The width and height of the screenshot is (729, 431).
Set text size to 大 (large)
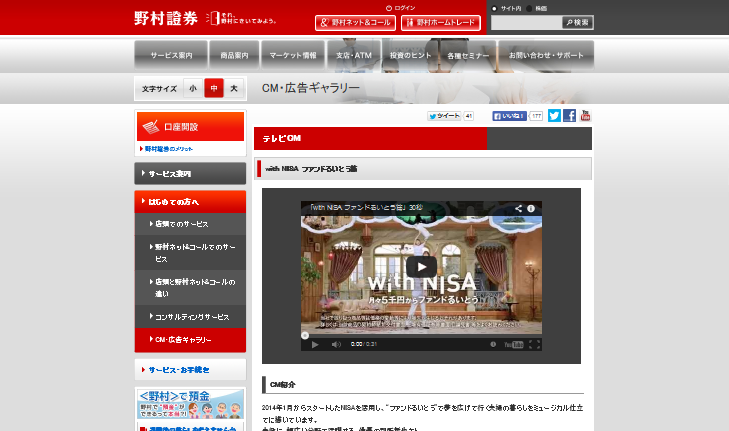(234, 88)
